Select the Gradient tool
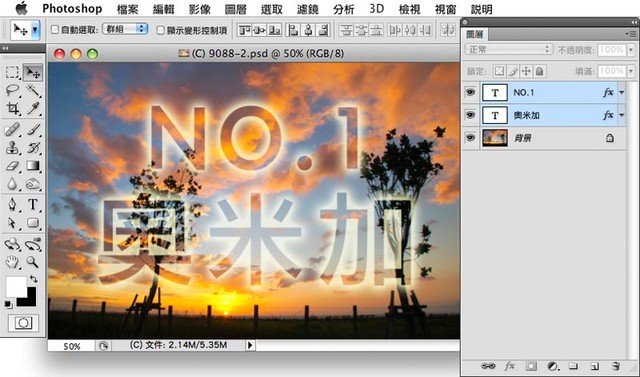The height and width of the screenshot is (377, 640). tap(33, 166)
